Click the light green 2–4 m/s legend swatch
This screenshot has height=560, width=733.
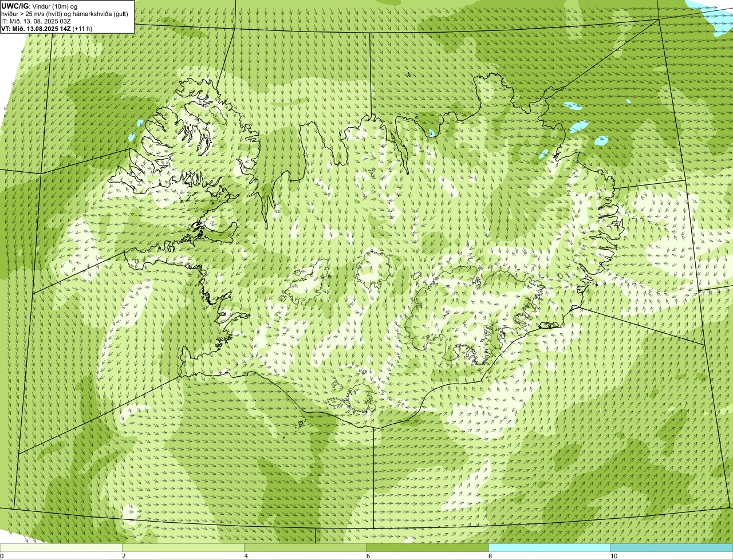(x=183, y=547)
